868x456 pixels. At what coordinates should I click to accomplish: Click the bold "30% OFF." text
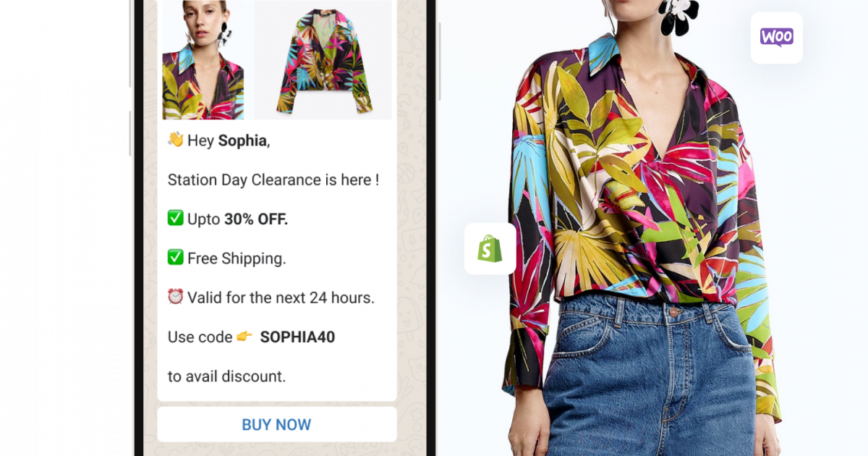pos(256,219)
